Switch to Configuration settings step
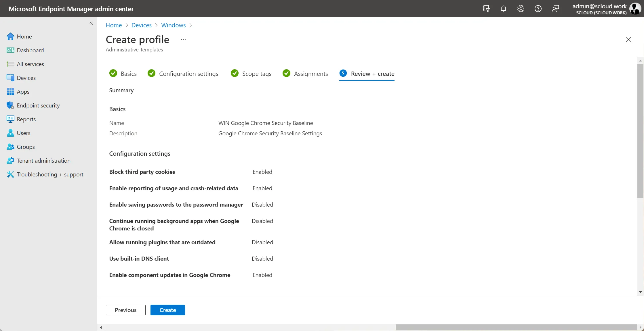644x331 pixels. click(x=183, y=74)
